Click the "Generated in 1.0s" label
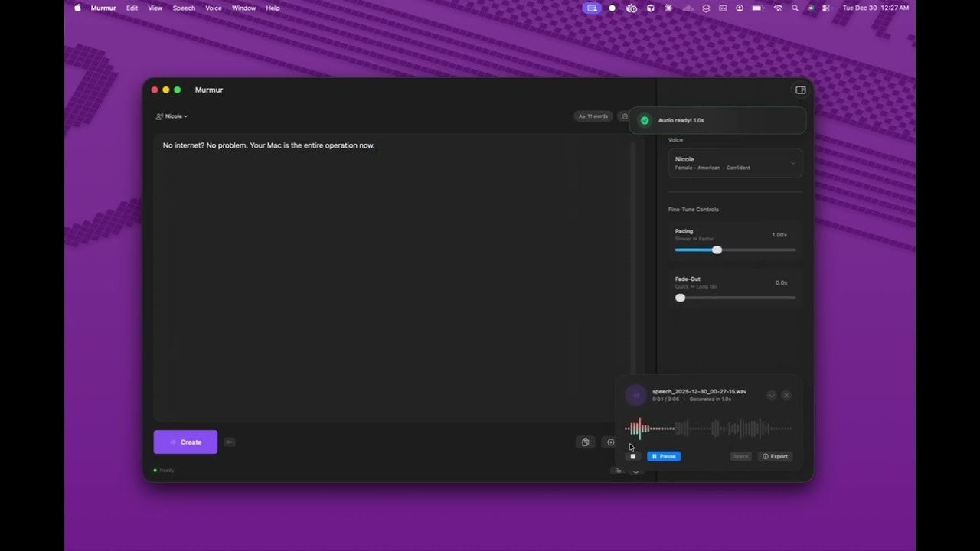 point(710,399)
